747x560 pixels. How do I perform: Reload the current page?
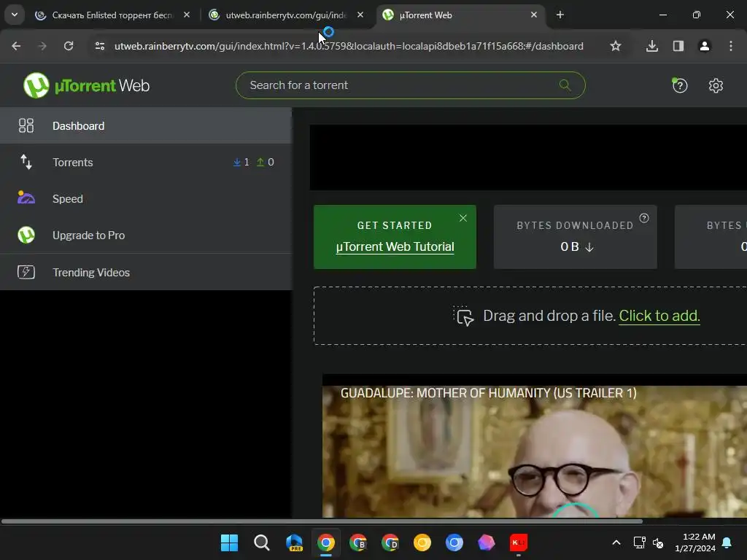point(69,46)
